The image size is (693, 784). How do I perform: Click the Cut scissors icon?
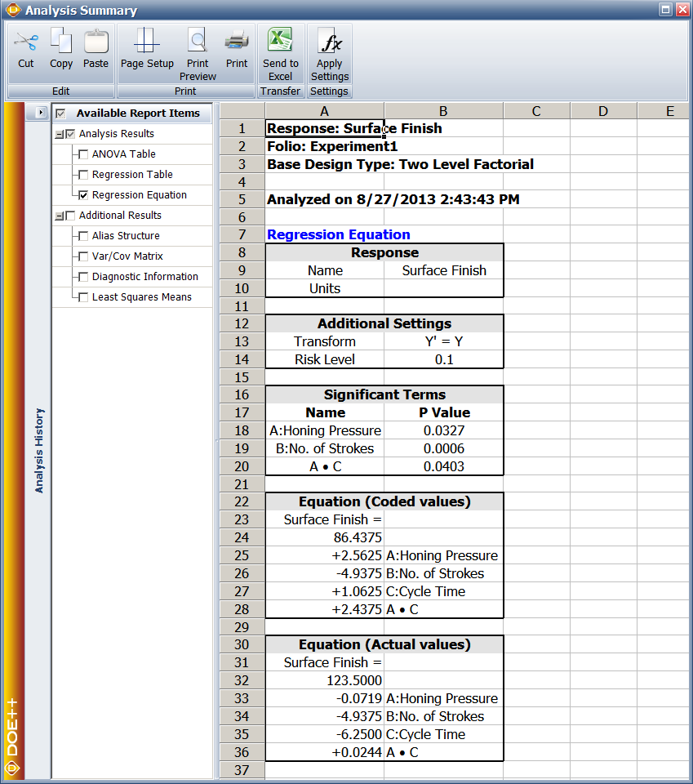pos(26,42)
